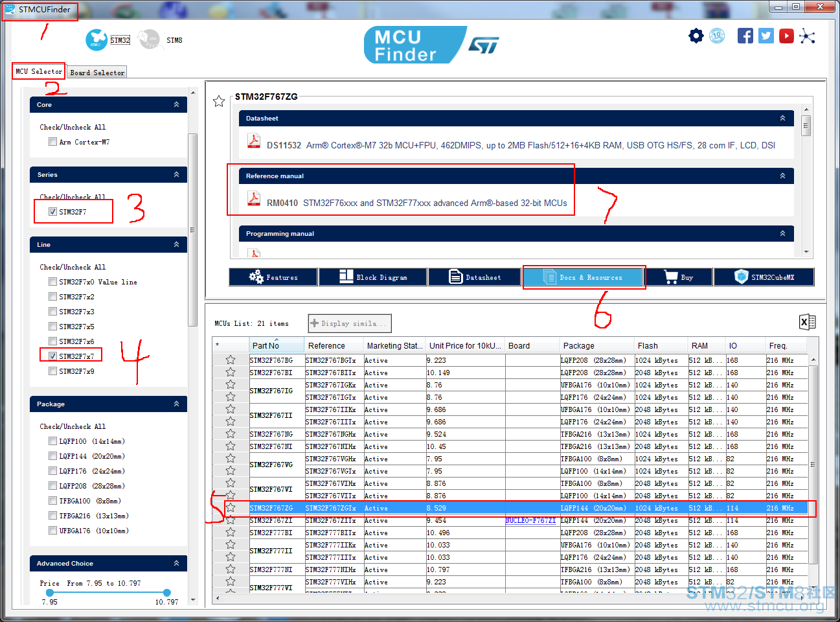The image size is (840, 622).
Task: Star the STM32F767VGHx row
Action: click(x=231, y=459)
